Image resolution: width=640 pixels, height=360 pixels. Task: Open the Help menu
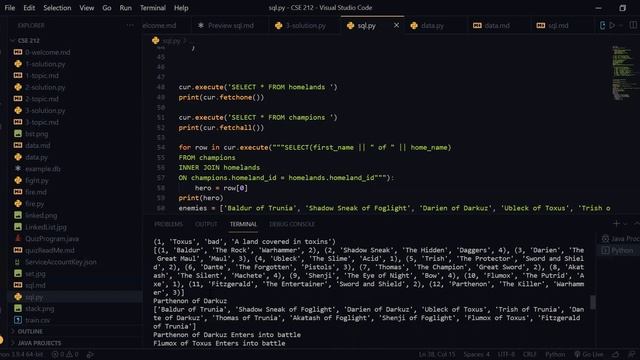tap(181, 8)
